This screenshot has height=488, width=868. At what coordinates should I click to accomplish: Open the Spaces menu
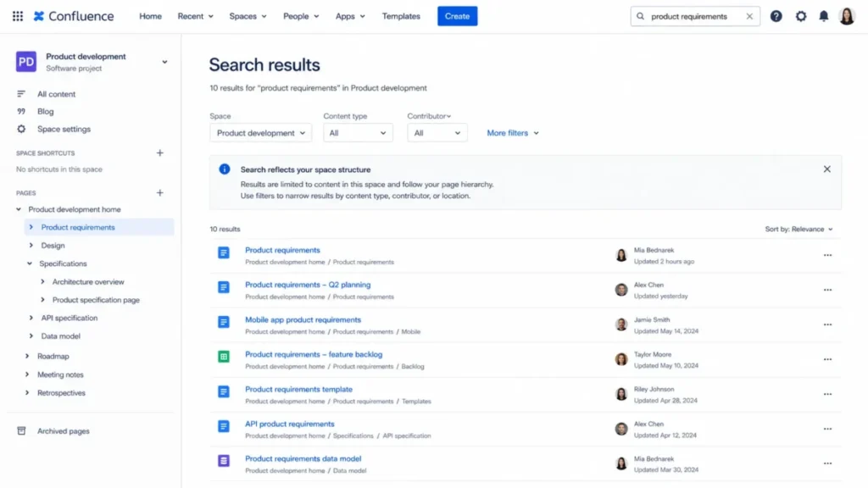click(248, 16)
